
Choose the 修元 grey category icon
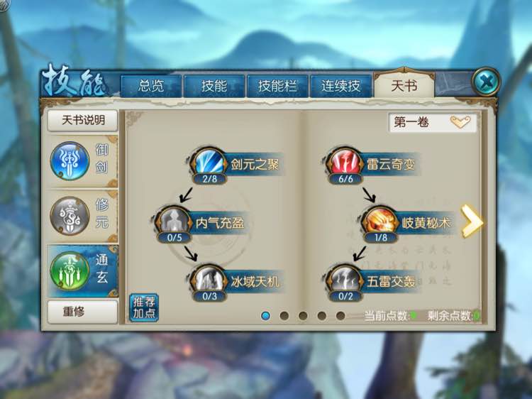click(70, 216)
